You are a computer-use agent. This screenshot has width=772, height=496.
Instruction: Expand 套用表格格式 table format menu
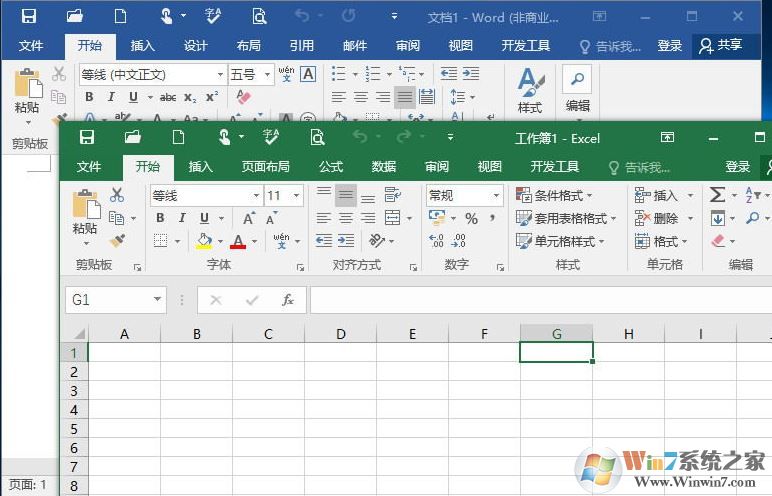pyautogui.click(x=566, y=218)
